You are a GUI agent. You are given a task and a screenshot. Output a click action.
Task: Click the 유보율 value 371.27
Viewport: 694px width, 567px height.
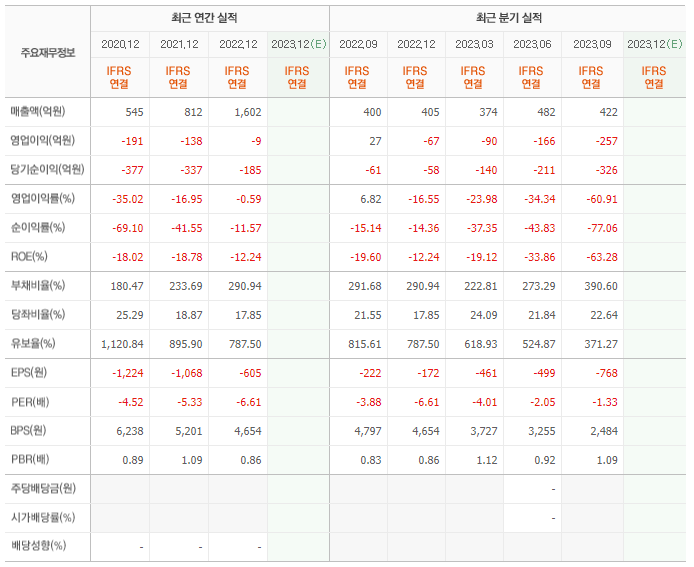point(601,344)
